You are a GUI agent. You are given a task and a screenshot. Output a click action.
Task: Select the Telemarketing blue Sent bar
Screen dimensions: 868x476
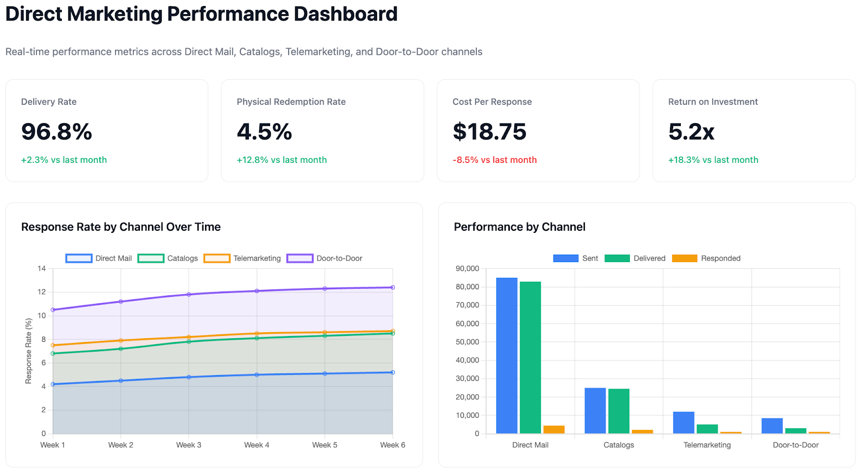click(x=684, y=422)
